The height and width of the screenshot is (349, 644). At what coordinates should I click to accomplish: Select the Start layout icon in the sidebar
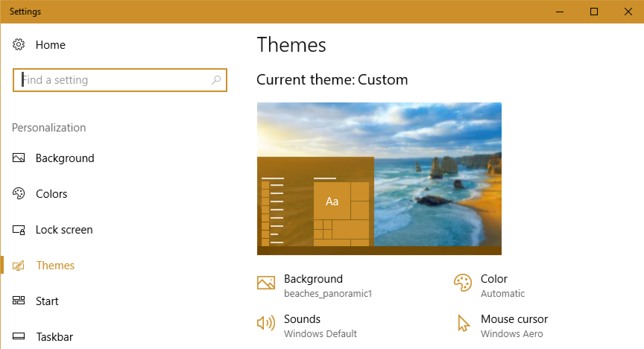[x=19, y=301]
